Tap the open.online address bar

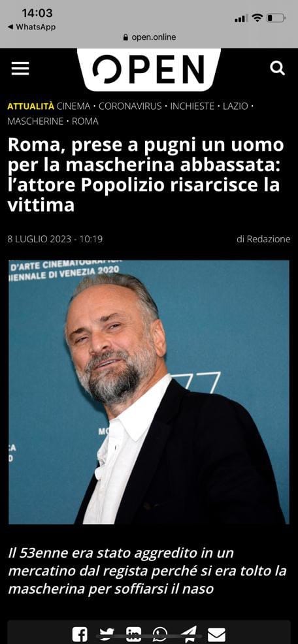point(149,37)
